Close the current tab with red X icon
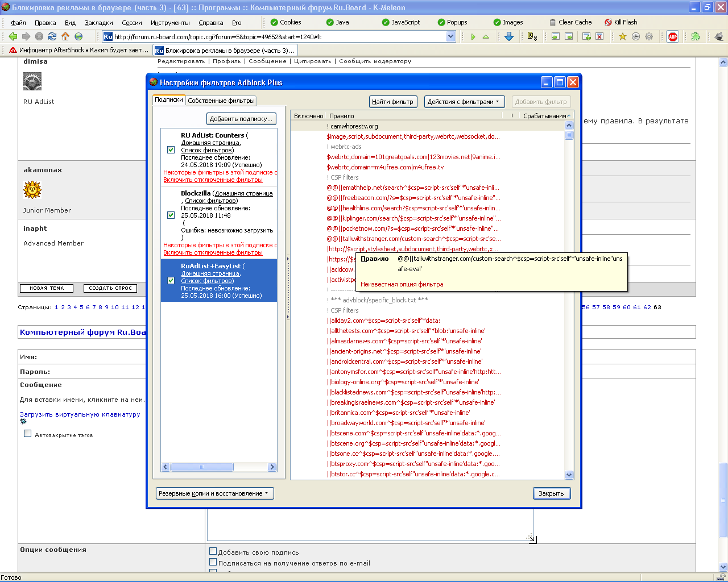 coord(599,36)
